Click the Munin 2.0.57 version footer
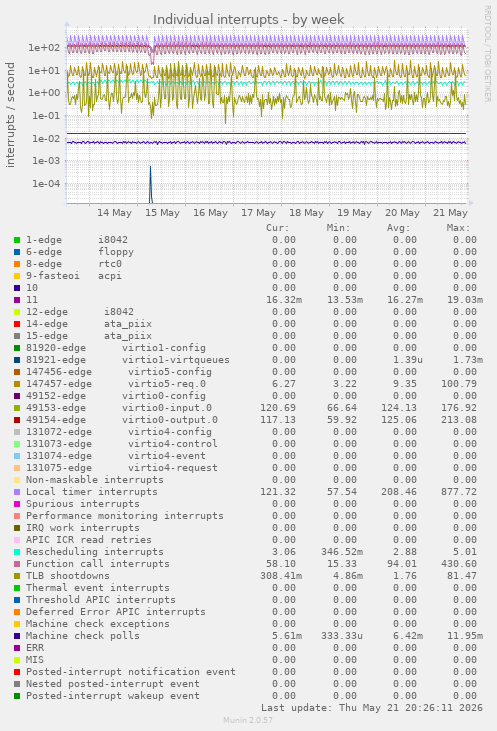Viewport: 497px width, 731px height. pyautogui.click(x=248, y=720)
